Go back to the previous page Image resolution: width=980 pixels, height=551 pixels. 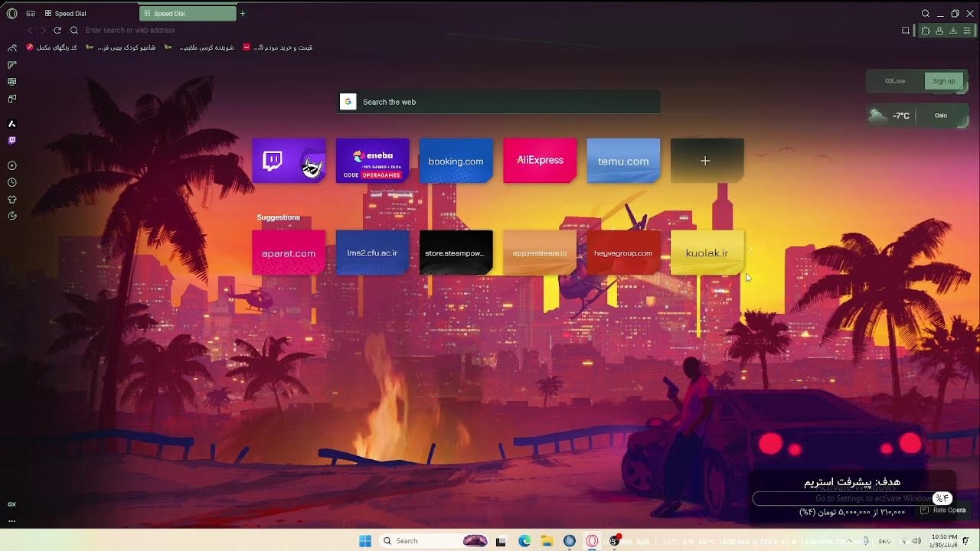[30, 30]
